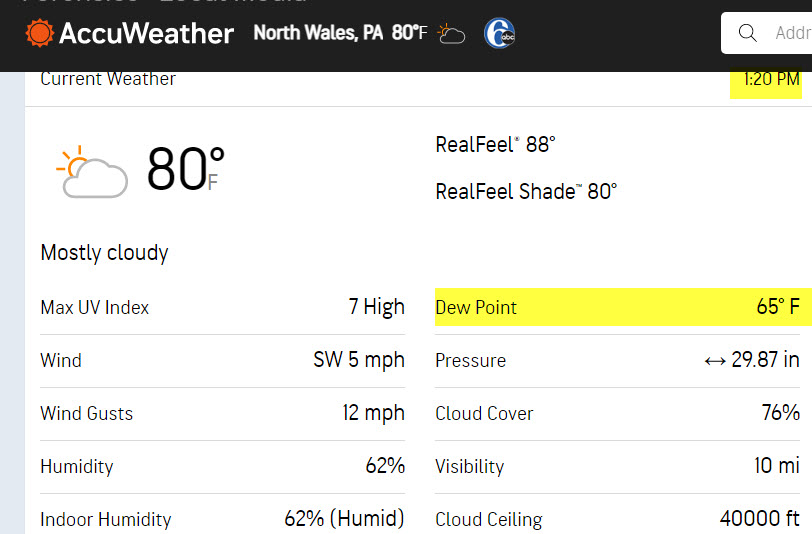Screen dimensions: 812x534
Task: Select the highlighted Dew Point row
Action: coord(624,307)
